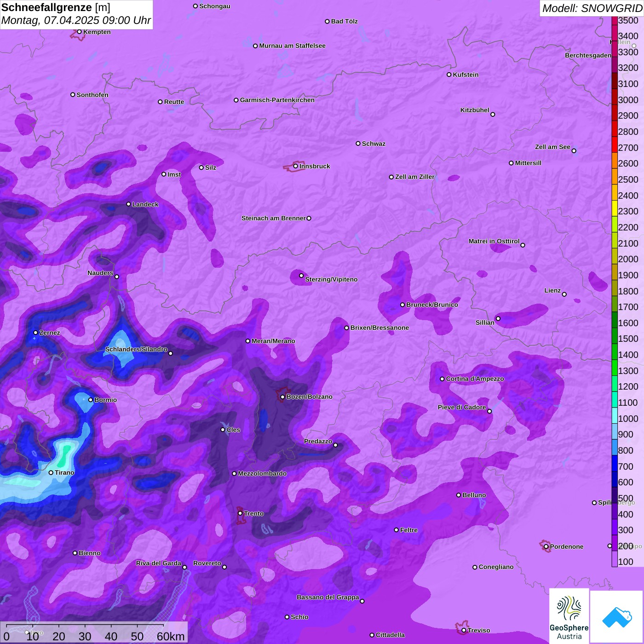The image size is (644, 644).
Task: Click the Riva del Garda label
Action: pos(159,563)
